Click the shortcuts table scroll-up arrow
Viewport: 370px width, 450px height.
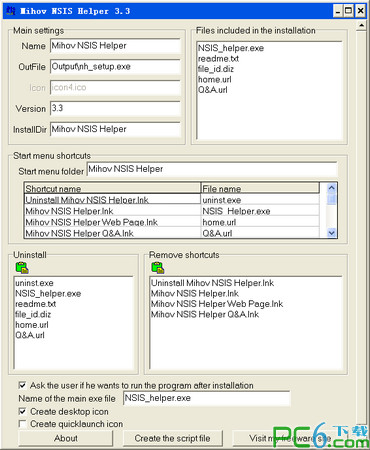point(331,188)
